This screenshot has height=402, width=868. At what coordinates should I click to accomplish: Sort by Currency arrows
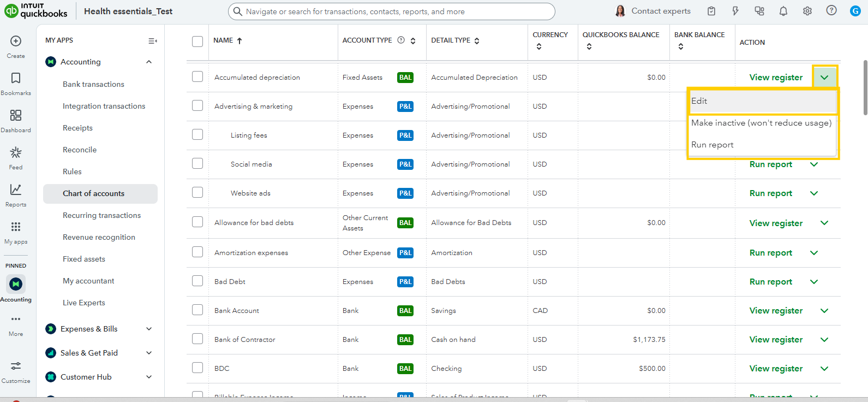point(539,46)
